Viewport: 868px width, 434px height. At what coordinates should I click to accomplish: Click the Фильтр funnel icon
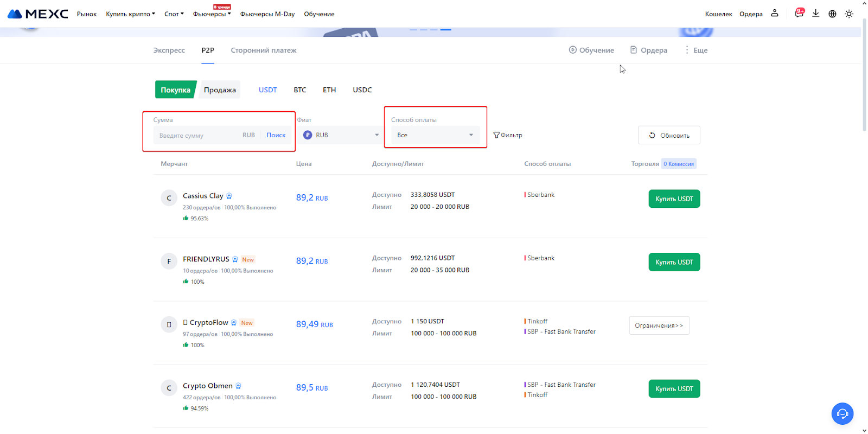496,135
